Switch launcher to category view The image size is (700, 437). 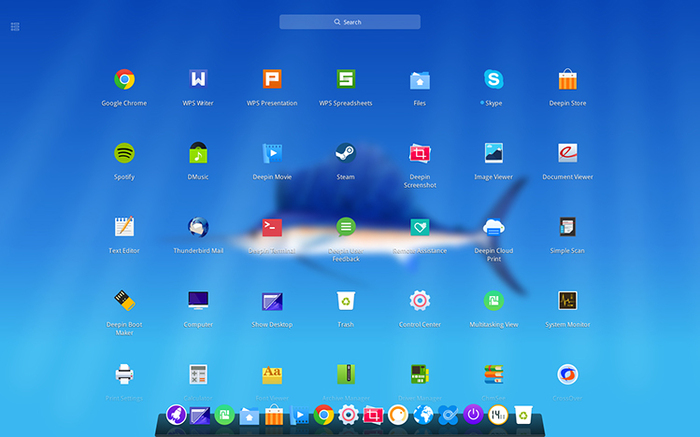[15, 27]
